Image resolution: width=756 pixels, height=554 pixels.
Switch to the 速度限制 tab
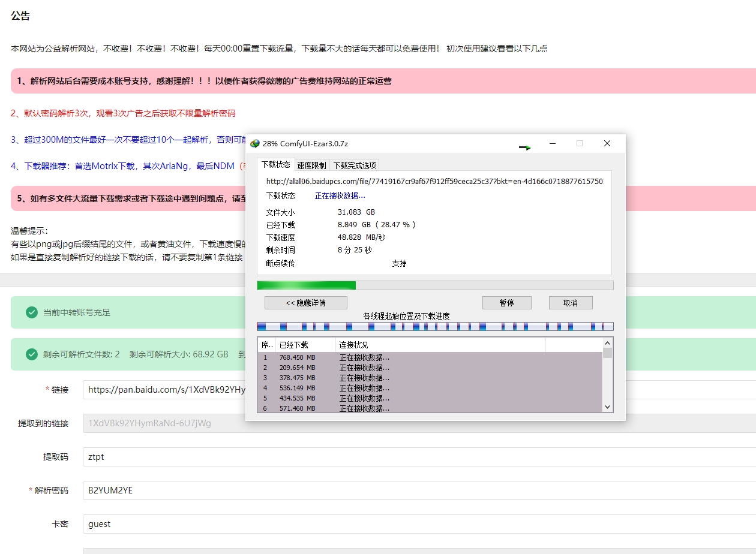pyautogui.click(x=311, y=165)
